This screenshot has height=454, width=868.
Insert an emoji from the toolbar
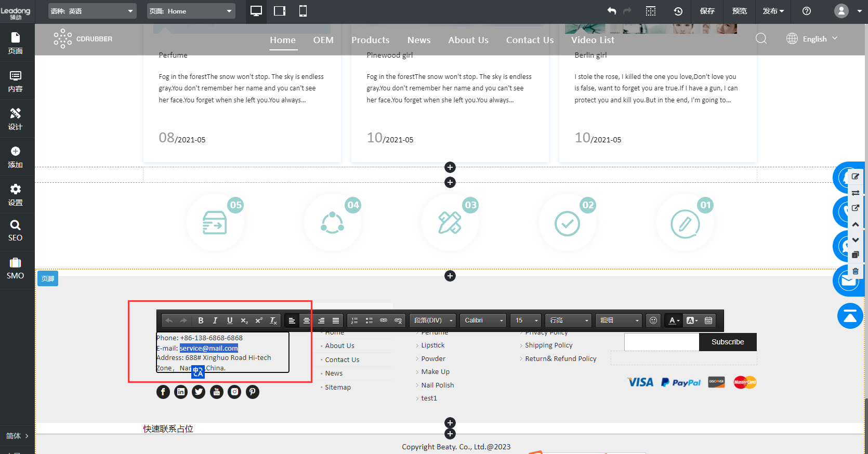[653, 321]
